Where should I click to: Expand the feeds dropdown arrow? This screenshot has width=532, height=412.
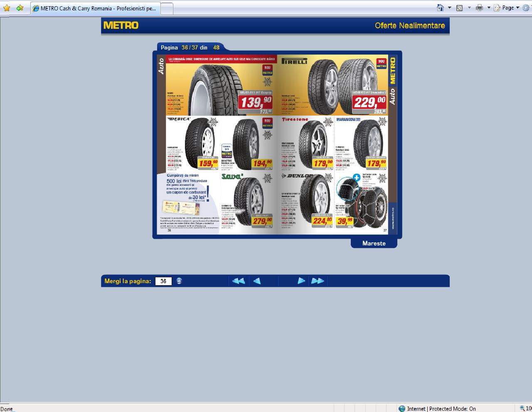[469, 8]
